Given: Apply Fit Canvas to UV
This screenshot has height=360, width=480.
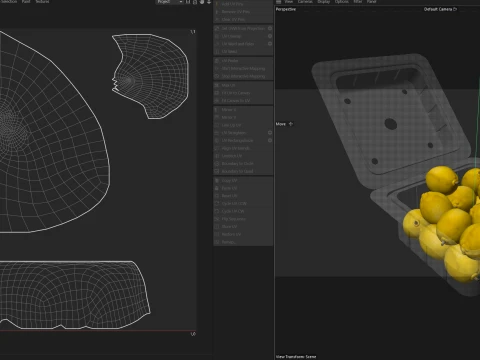Looking at the screenshot, I should (x=243, y=100).
